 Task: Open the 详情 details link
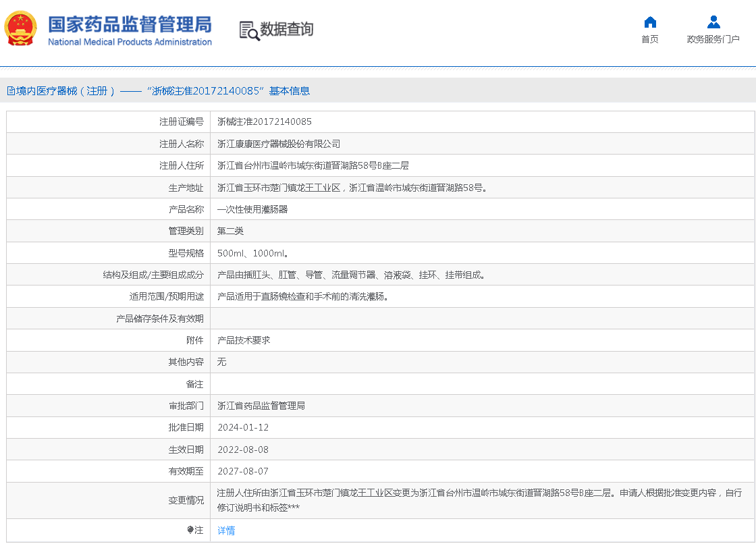(x=225, y=531)
